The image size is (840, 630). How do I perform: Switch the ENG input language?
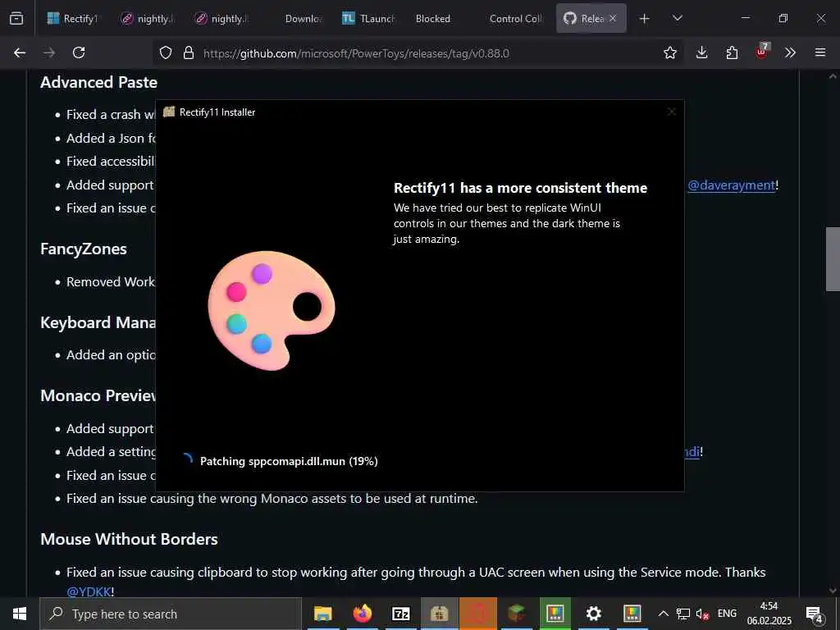[x=727, y=614]
